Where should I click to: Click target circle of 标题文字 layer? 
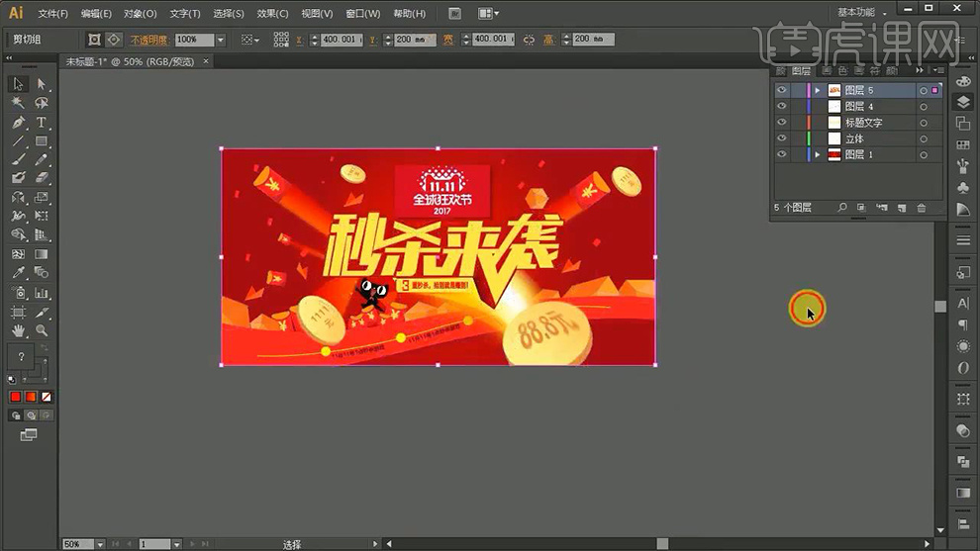[924, 123]
